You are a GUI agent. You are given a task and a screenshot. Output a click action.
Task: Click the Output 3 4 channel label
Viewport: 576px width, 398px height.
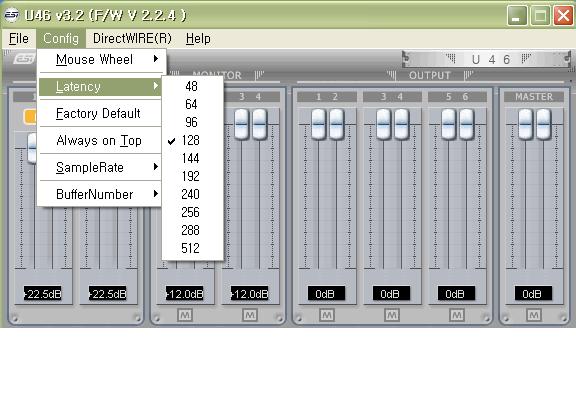(x=392, y=97)
